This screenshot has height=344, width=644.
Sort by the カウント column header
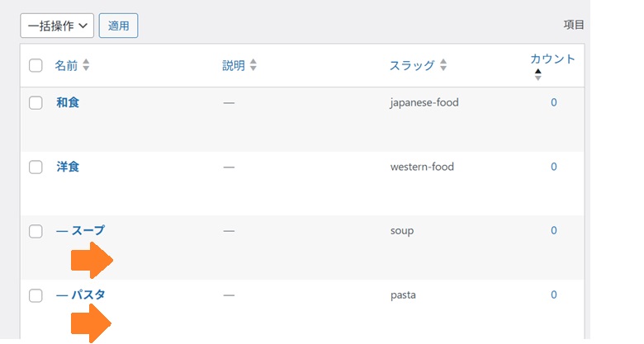[x=552, y=59]
